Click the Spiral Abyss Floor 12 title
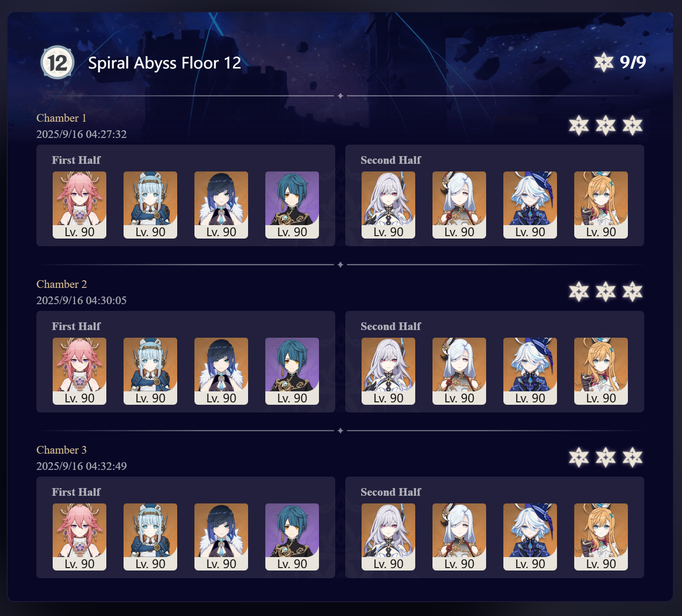Image resolution: width=682 pixels, height=616 pixels. point(164,63)
